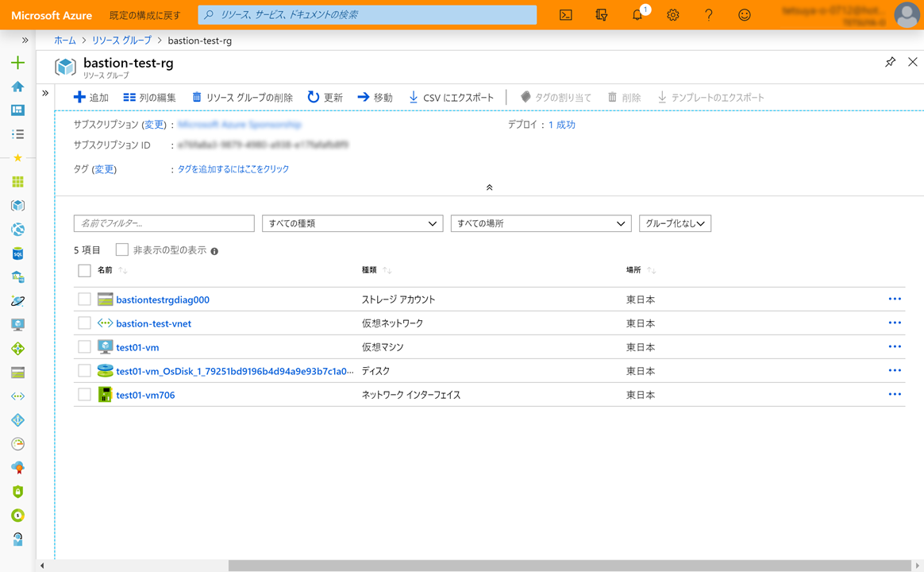This screenshot has height=572, width=924.
Task: Open Advisor icon in sidebar
Action: tap(17, 468)
